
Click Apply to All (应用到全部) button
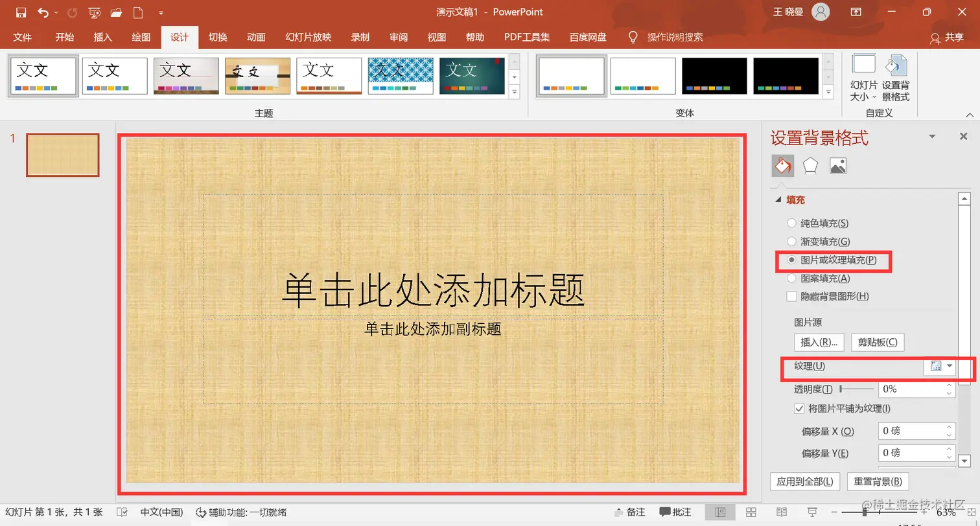[805, 481]
